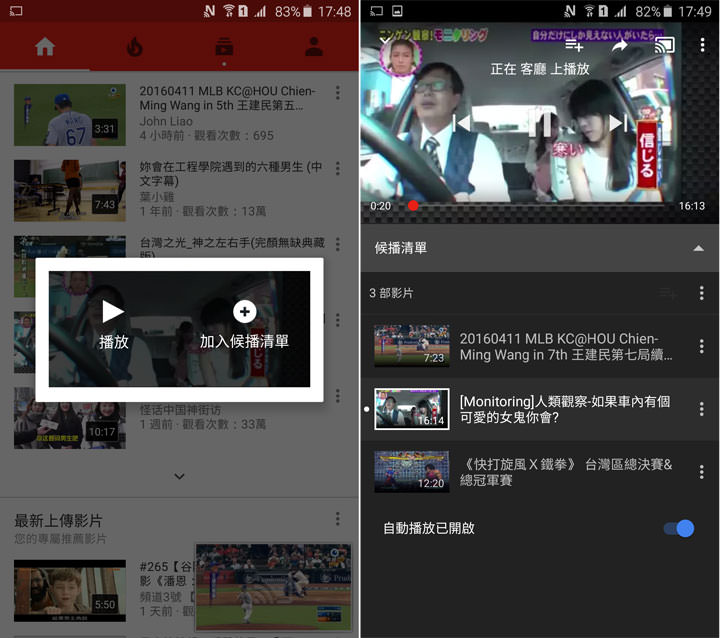Open options for 怪话中国神街访 video

pos(338,395)
